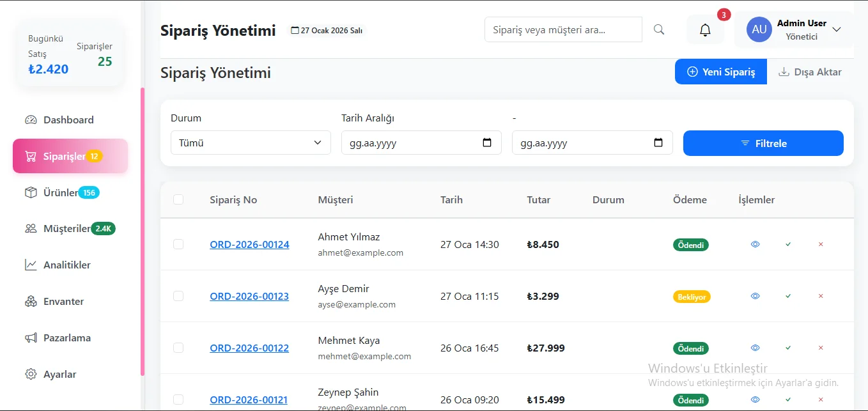This screenshot has width=868, height=411.
Task: Open the ORD-2026-00123 order link
Action: [x=249, y=296]
